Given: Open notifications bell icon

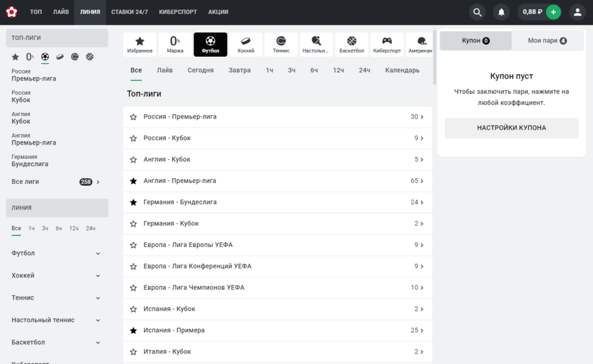Looking at the screenshot, I should point(502,12).
